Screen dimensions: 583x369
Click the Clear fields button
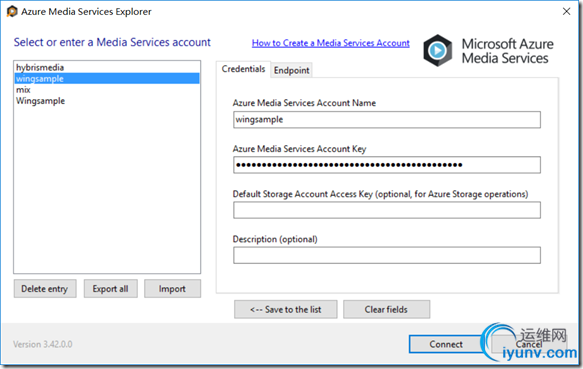coord(386,309)
